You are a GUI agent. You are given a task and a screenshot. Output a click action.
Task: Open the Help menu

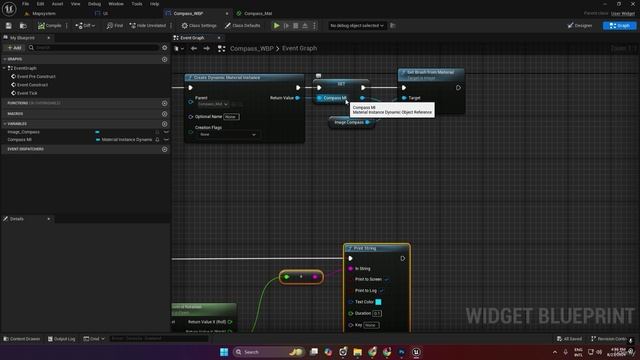pos(154,4)
